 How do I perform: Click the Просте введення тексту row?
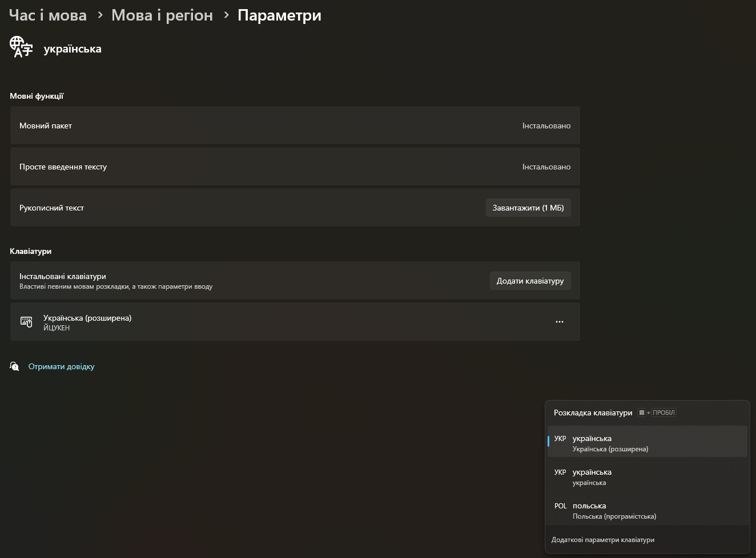pyautogui.click(x=295, y=166)
